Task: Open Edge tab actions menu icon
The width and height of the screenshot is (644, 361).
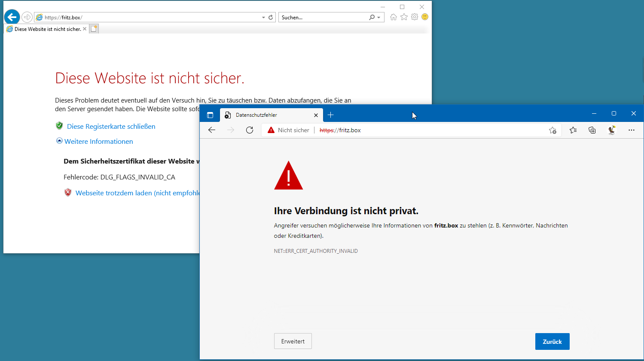Action: (x=210, y=115)
